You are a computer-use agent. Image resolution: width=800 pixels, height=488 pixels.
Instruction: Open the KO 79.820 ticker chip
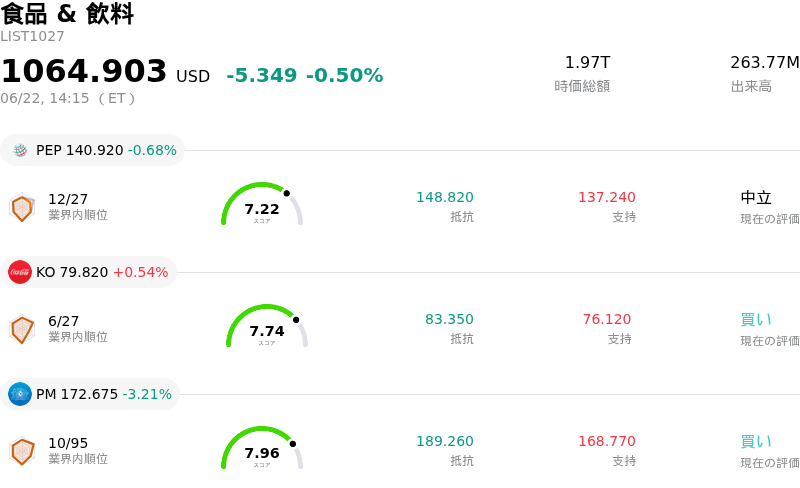tap(88, 272)
